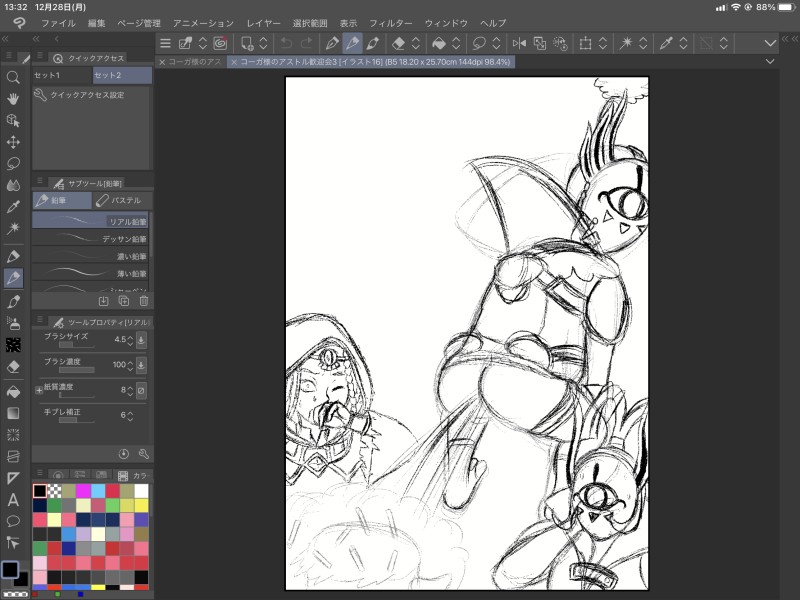The height and width of the screenshot is (600, 800).
Task: Select the Eyedropper tool in left toolbar
Action: (x=13, y=207)
